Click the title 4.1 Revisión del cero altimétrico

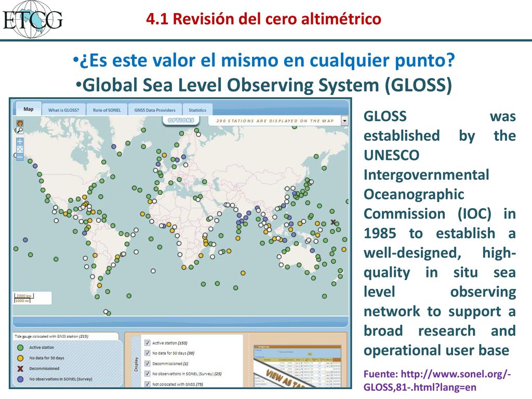pos(263,18)
